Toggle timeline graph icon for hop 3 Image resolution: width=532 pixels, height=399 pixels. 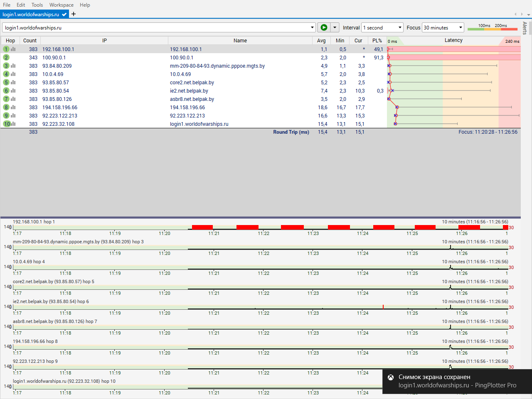[13, 66]
